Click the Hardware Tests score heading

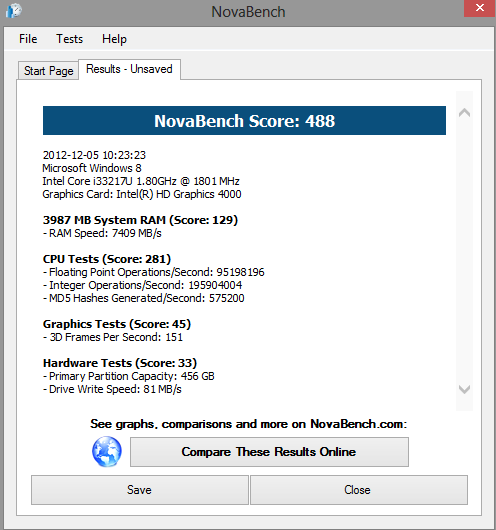tap(120, 363)
